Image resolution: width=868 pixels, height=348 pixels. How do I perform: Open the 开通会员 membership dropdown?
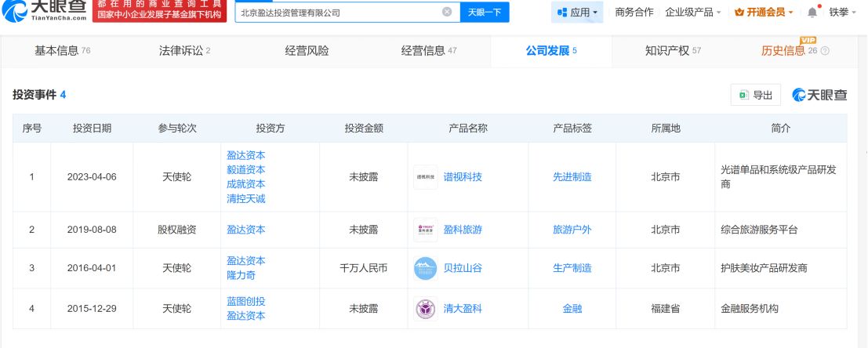[764, 13]
